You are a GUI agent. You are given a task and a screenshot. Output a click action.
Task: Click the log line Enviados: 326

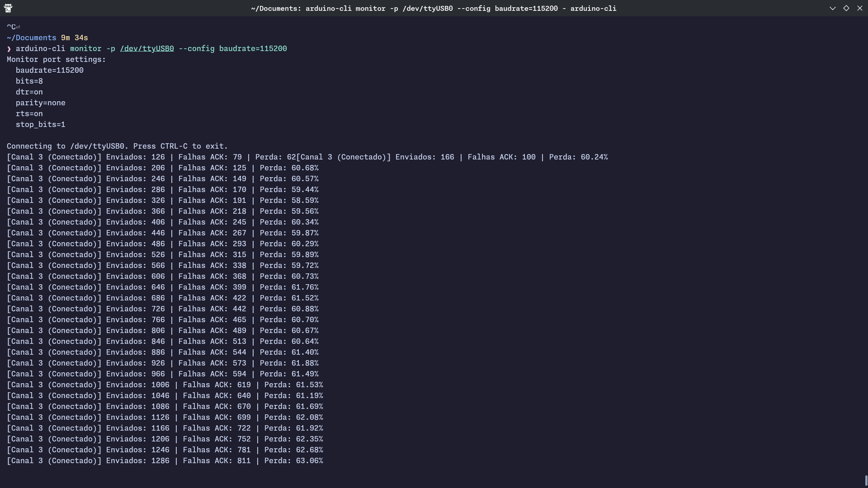click(163, 200)
